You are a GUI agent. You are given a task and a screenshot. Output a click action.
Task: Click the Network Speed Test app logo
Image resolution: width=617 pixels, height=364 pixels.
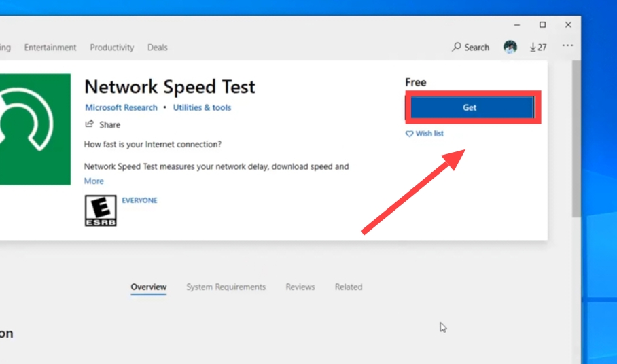tap(35, 129)
